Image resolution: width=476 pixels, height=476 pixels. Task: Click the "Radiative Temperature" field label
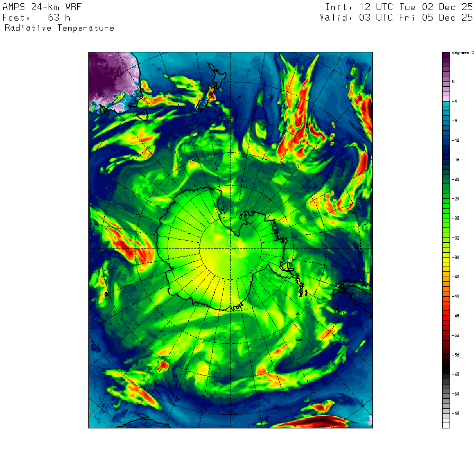tap(59, 28)
